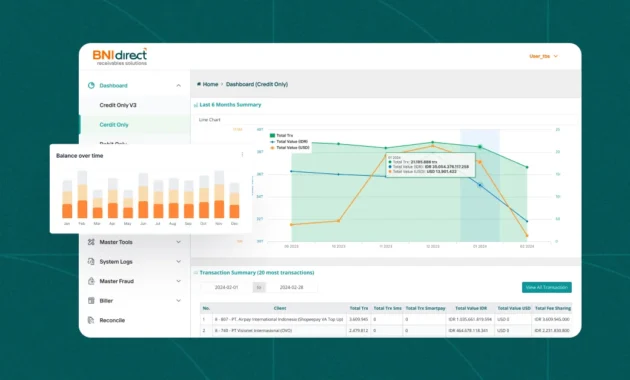Viewport: 630px width, 380px height.
Task: Click the Reconcile icon
Action: [x=91, y=320]
